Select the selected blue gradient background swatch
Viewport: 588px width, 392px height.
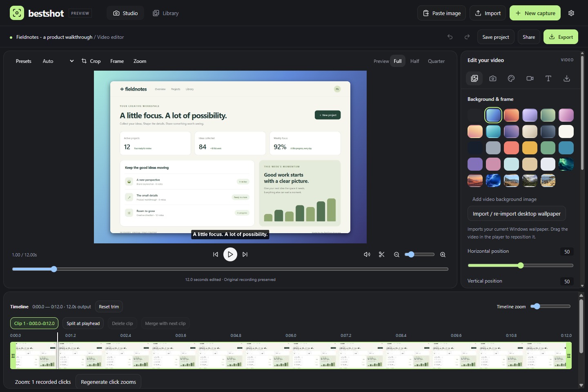[x=493, y=115]
